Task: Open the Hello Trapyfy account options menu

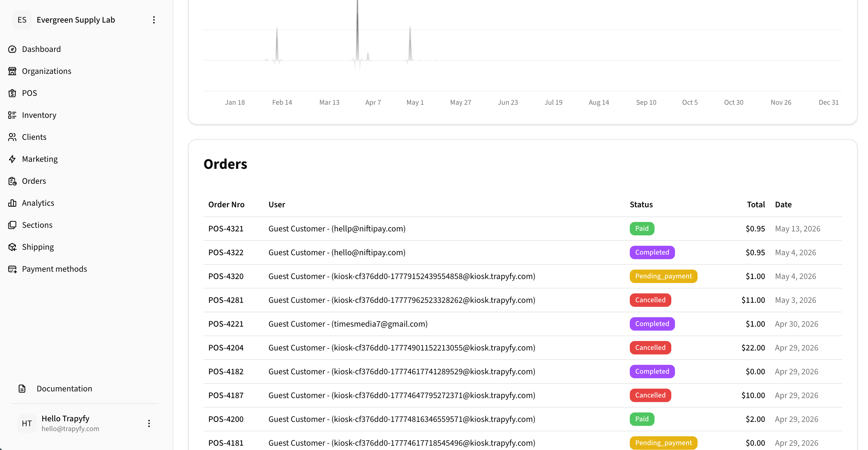Action: [149, 423]
